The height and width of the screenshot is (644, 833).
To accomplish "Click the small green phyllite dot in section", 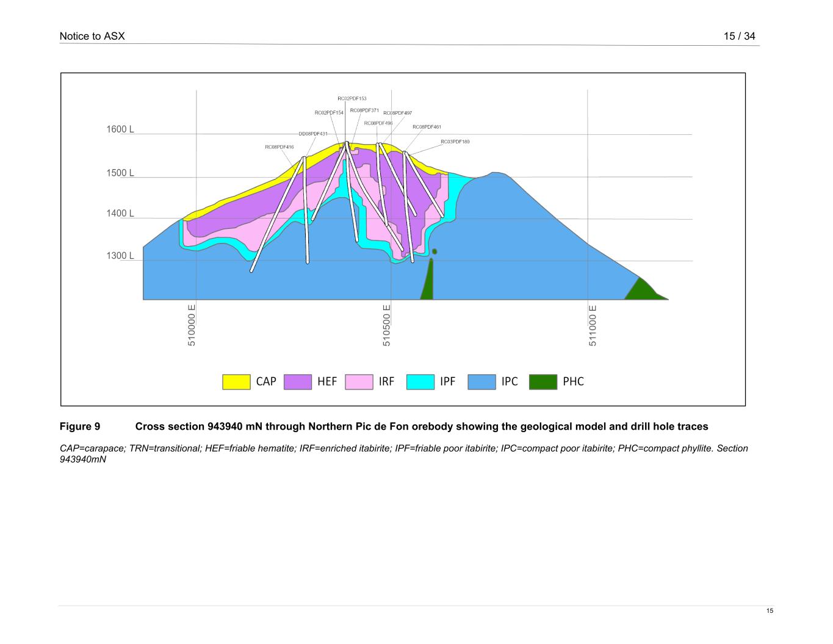I will point(435,251).
